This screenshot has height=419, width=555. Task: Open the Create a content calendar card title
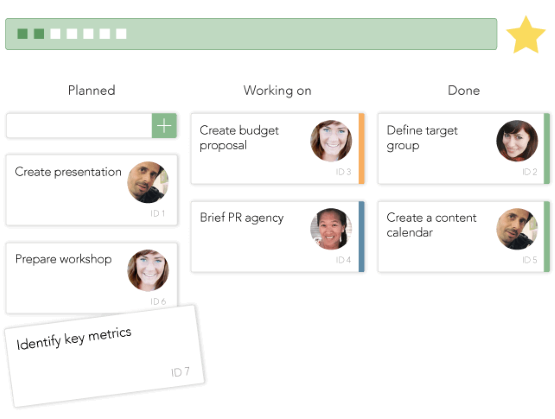pyautogui.click(x=431, y=225)
